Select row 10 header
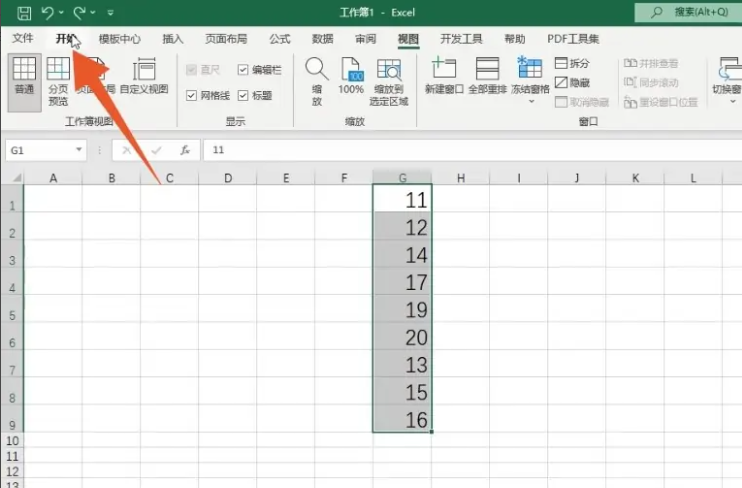Screen dimensions: 742x488 pyautogui.click(x=12, y=440)
